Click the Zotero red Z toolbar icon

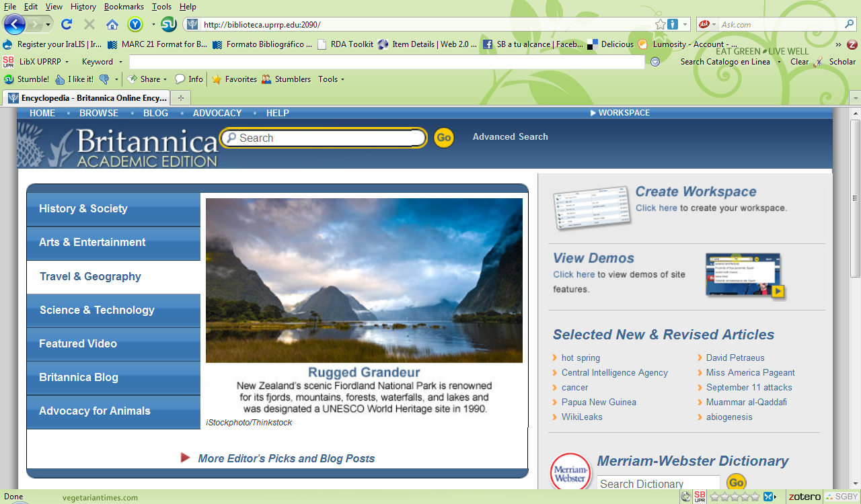[x=852, y=44]
